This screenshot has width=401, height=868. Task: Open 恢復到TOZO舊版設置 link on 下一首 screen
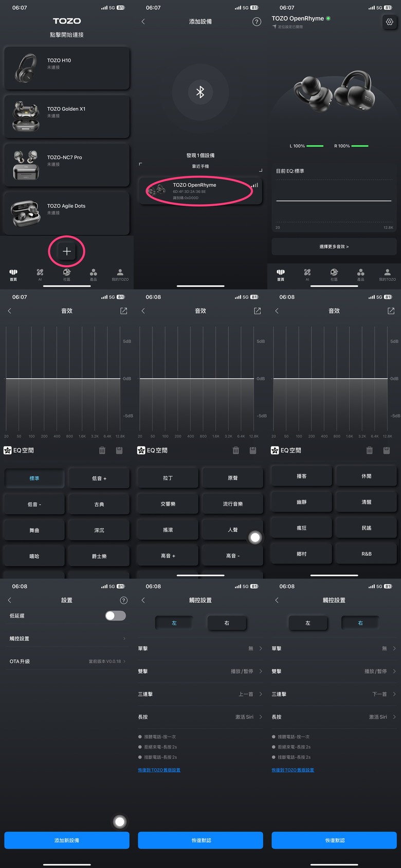click(293, 770)
